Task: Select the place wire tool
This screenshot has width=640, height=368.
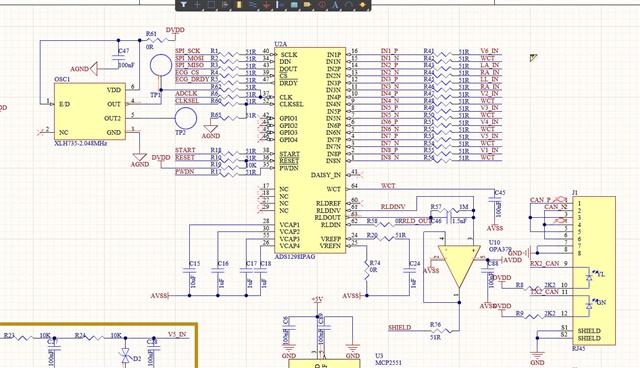Action: click(x=253, y=4)
